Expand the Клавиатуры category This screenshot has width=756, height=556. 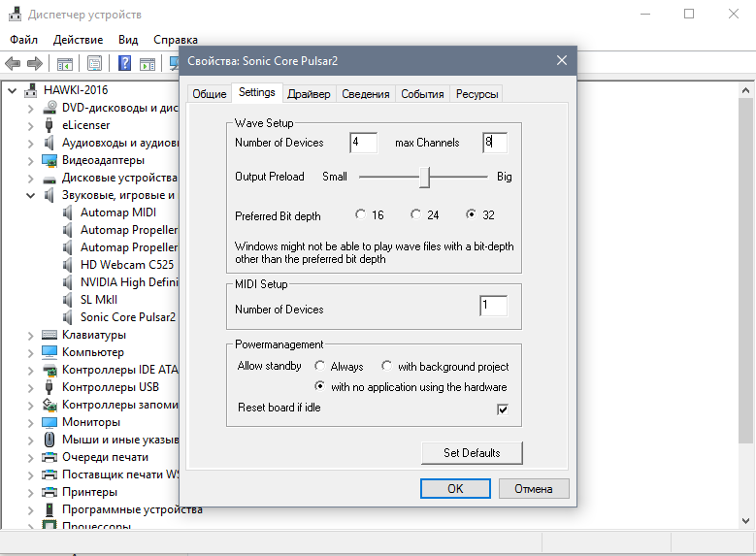tap(31, 336)
